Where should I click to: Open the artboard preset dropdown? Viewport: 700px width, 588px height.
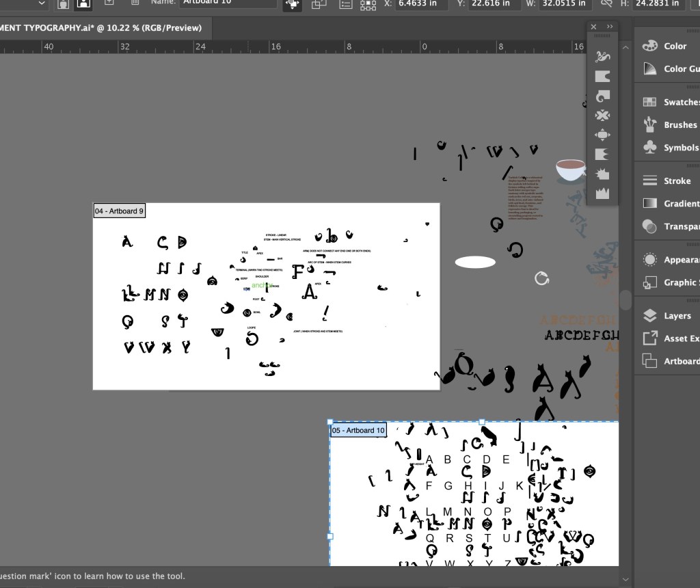41,3
